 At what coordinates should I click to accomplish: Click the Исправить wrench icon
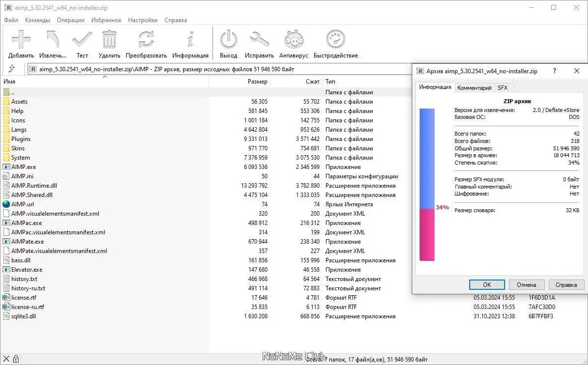click(259, 39)
